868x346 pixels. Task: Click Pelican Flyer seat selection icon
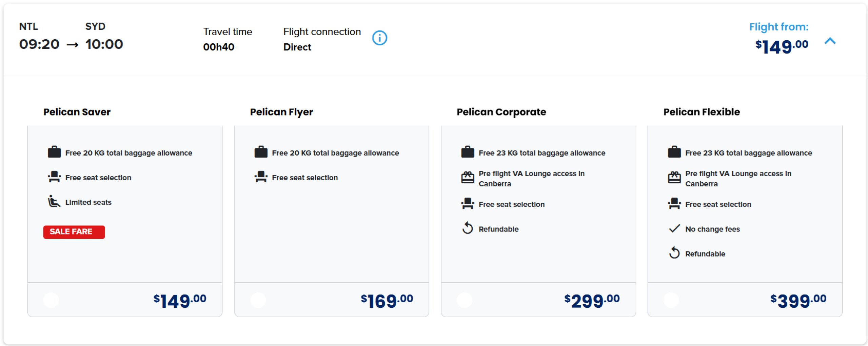point(261,177)
